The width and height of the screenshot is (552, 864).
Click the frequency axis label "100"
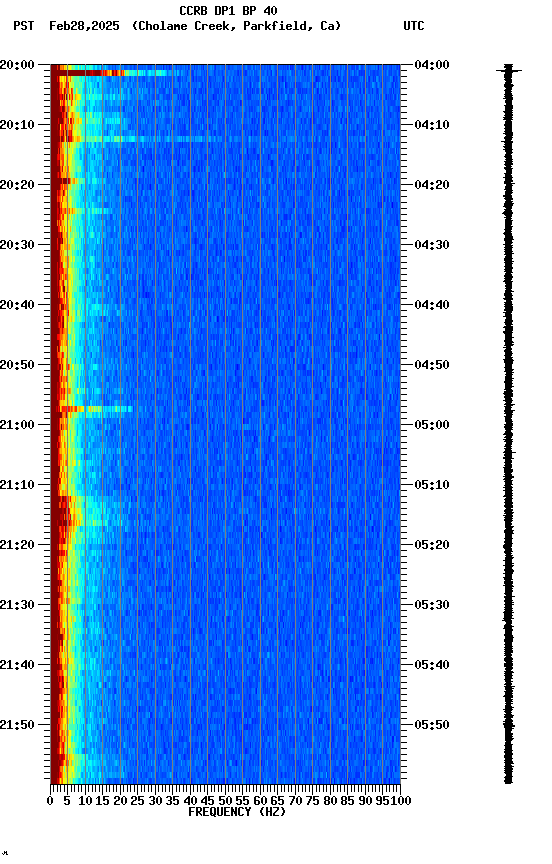(401, 801)
